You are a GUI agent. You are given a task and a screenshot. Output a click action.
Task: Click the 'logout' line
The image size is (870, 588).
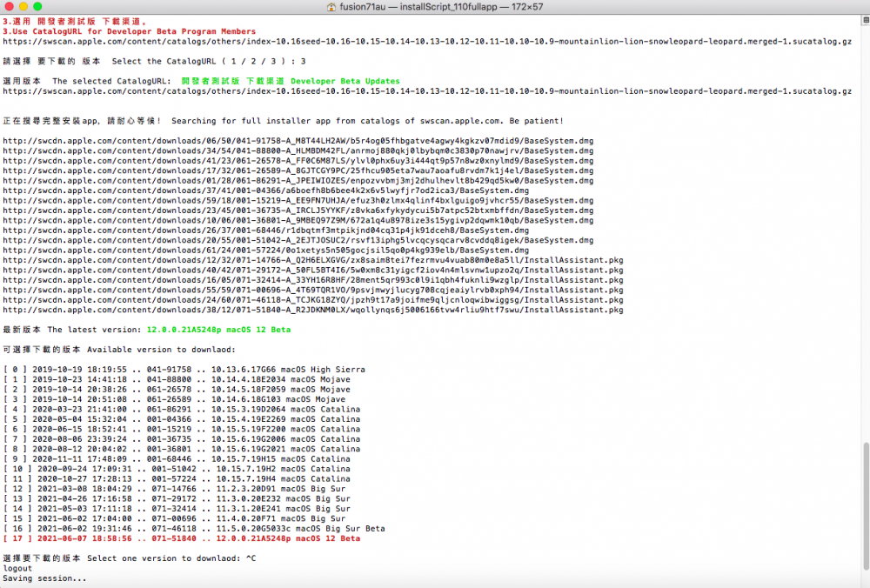17,569
